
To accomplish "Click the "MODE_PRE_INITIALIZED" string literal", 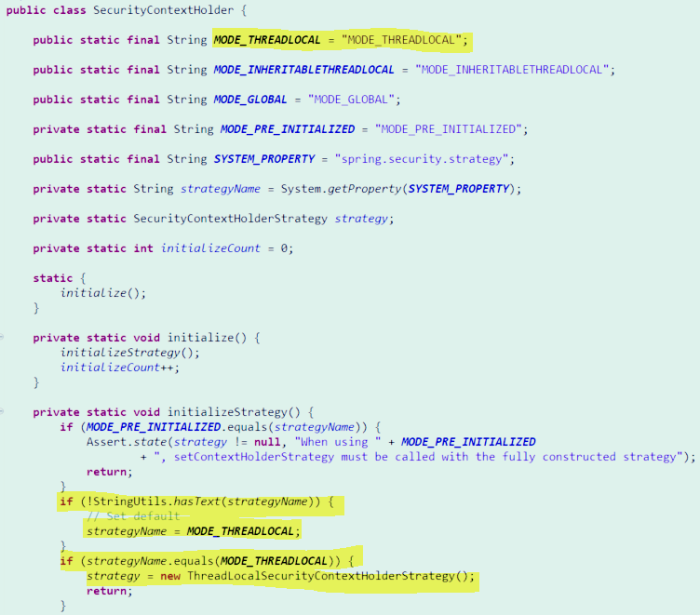I will click(x=449, y=129).
